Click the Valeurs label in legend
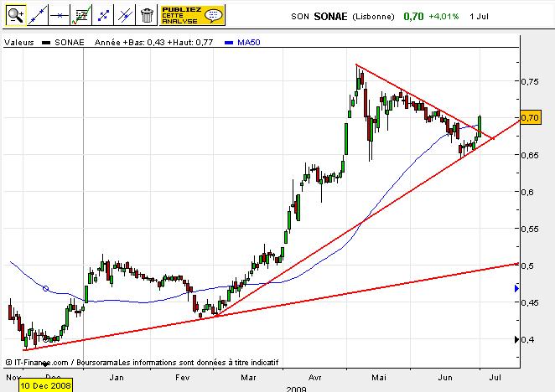This screenshot has width=555, height=392. (19, 43)
